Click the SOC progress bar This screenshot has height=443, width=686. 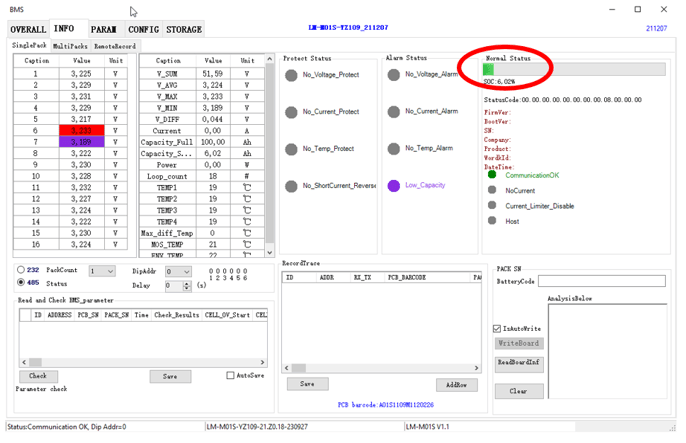coord(574,70)
